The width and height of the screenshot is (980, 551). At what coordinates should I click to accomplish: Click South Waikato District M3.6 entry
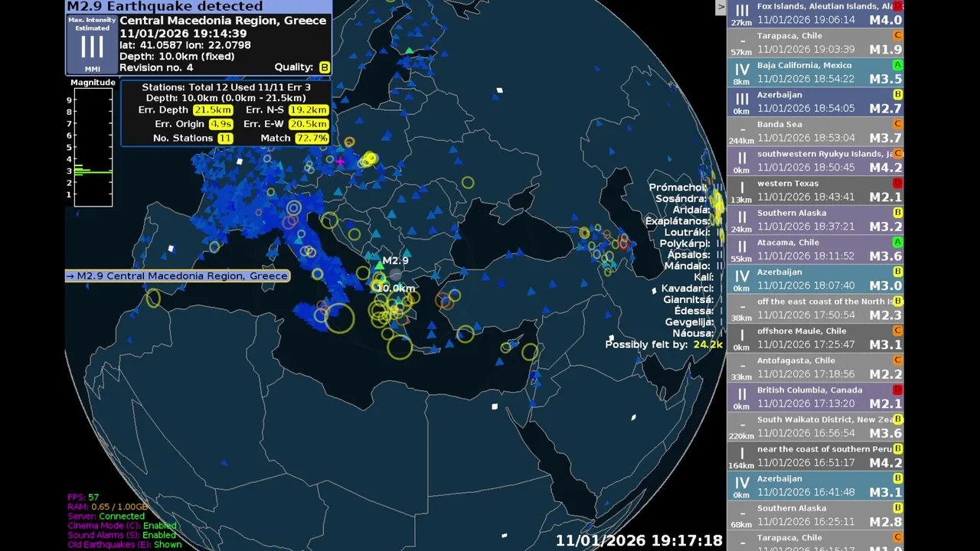click(x=815, y=428)
